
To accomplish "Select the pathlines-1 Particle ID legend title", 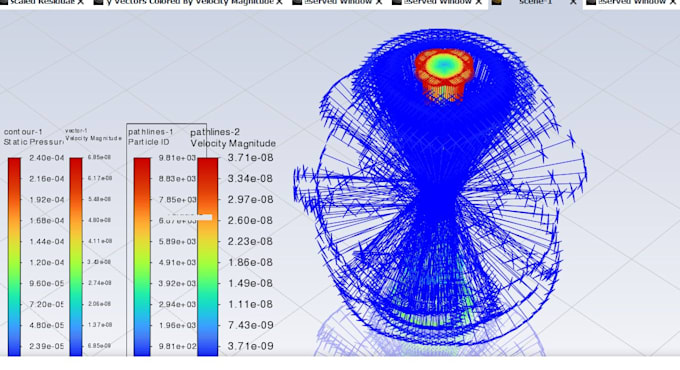I will tap(150, 137).
